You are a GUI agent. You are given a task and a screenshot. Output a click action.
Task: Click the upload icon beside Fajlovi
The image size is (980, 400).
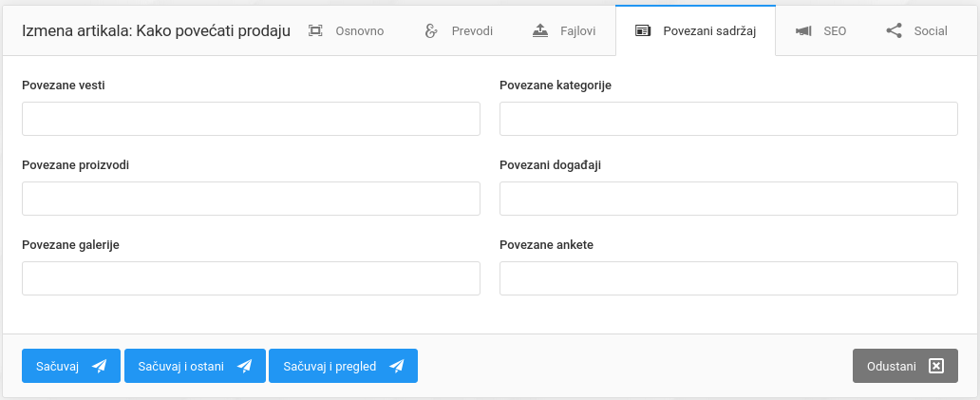540,30
